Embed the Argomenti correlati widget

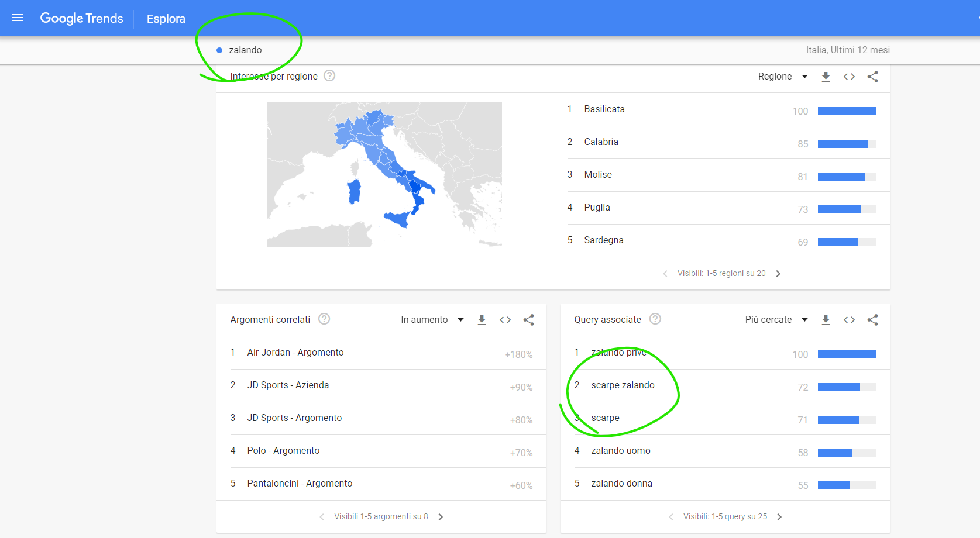505,320
